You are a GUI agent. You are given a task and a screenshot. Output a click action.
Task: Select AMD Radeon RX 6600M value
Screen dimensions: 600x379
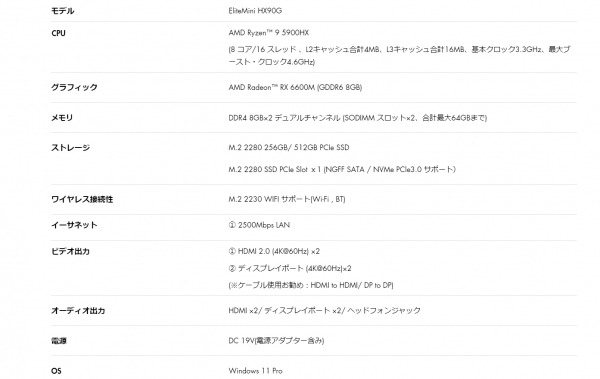295,87
